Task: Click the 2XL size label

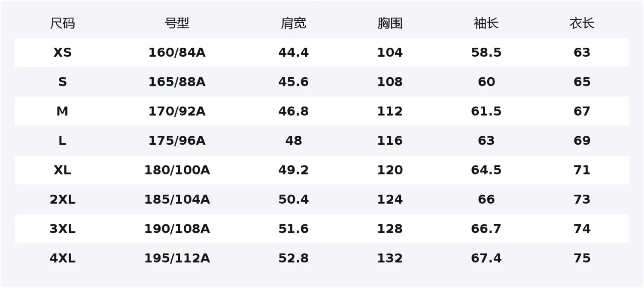Action: tap(62, 199)
